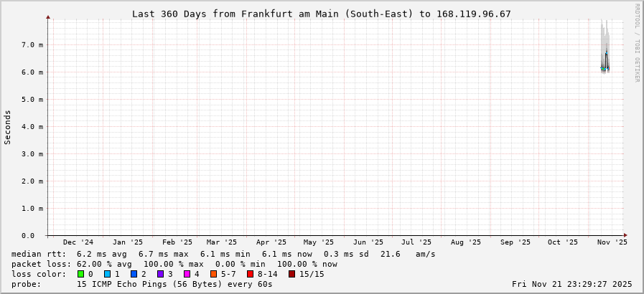The image size is (644, 294).
Task: Select the Mar '25 x-axis label
Action: (x=222, y=242)
